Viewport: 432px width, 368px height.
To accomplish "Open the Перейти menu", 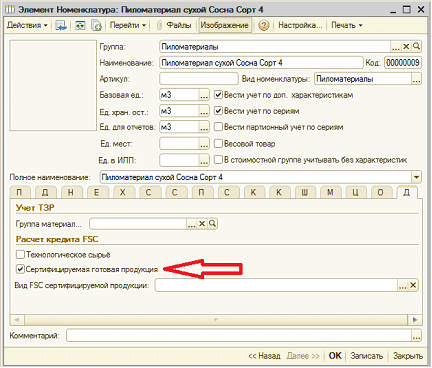I will click(128, 25).
